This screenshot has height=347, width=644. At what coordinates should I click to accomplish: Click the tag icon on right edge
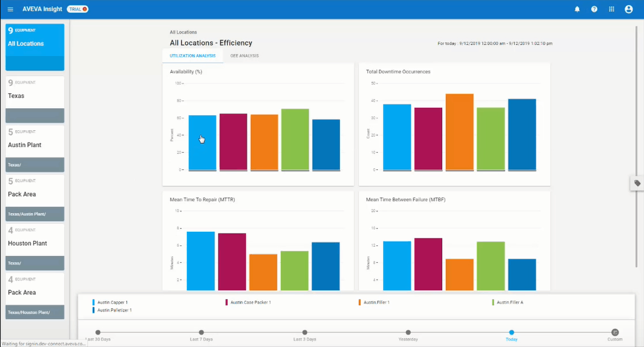637,183
